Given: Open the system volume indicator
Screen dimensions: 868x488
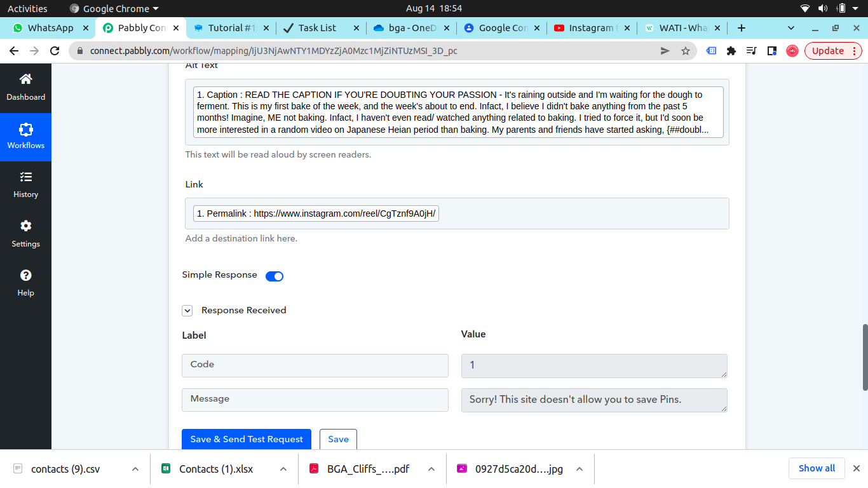Looking at the screenshot, I should point(823,8).
